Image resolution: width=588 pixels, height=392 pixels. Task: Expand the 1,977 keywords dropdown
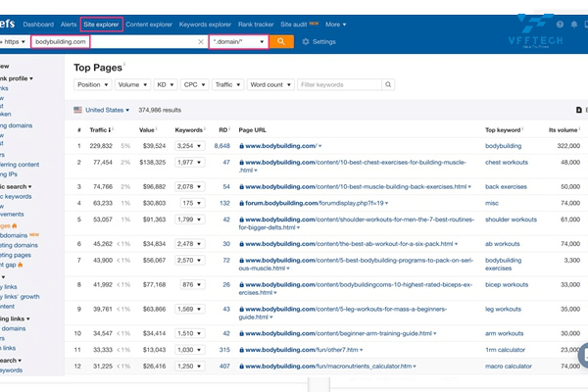(x=189, y=163)
